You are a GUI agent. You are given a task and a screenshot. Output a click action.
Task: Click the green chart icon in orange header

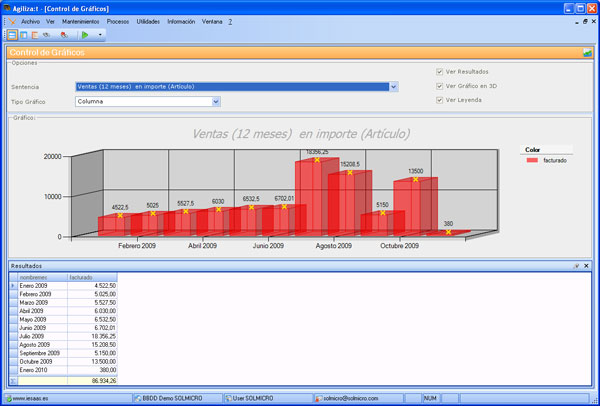tap(587, 53)
